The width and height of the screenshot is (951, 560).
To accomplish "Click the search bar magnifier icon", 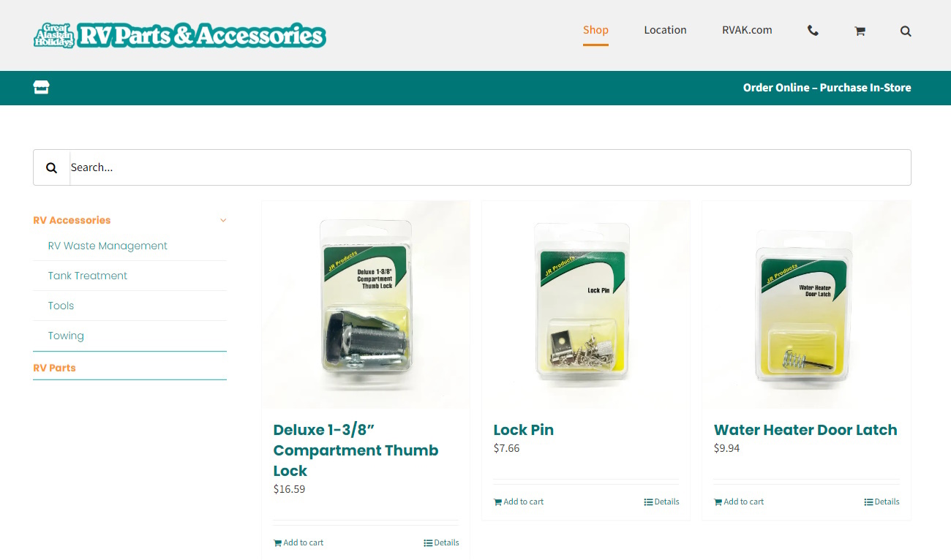I will tap(51, 167).
